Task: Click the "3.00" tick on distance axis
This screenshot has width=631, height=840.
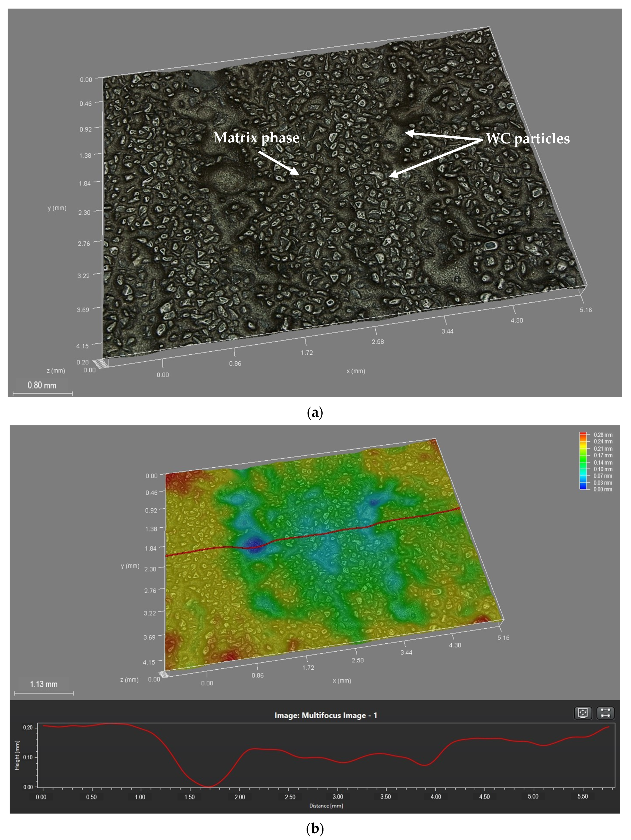Action: (338, 797)
